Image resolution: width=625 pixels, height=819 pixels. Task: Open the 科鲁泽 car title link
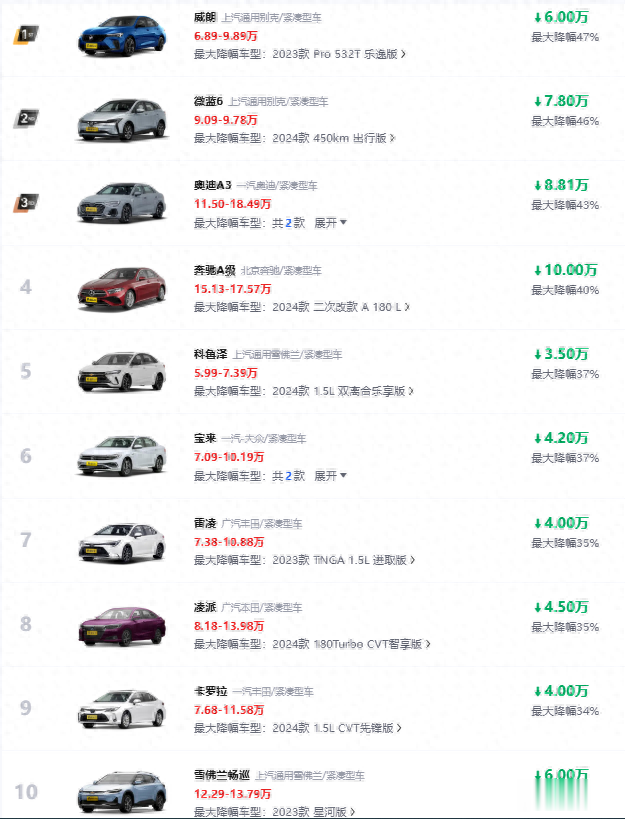211,354
